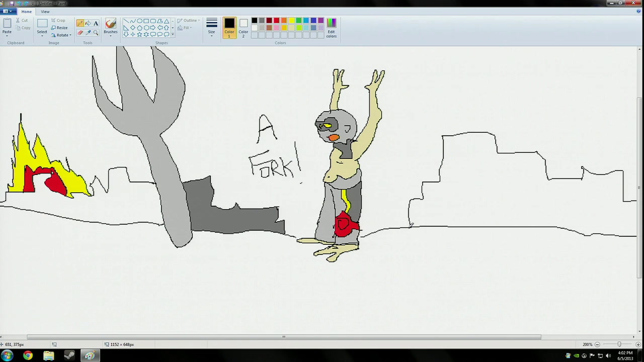Open Google Chrome from the taskbar

[28, 356]
